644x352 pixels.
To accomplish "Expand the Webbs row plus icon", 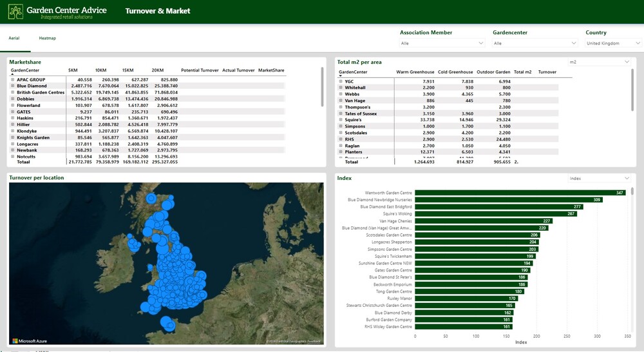I will 341,93.
